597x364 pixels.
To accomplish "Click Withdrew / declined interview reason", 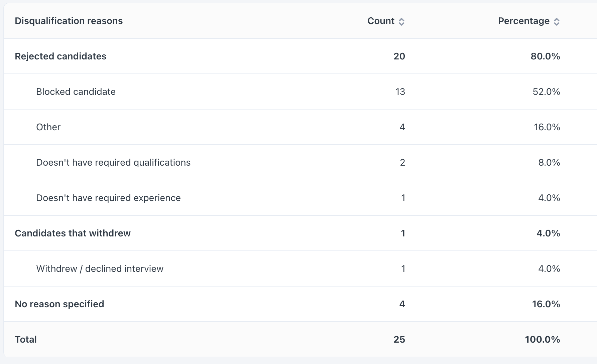I will 100,269.
